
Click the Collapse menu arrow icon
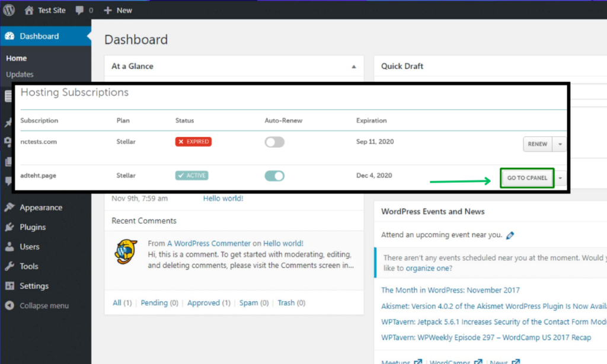point(8,305)
